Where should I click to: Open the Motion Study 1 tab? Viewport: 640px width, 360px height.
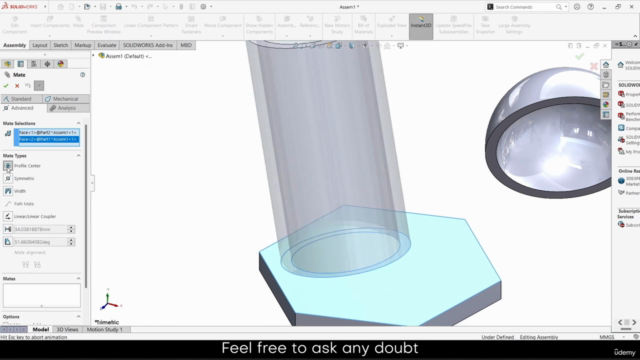104,329
